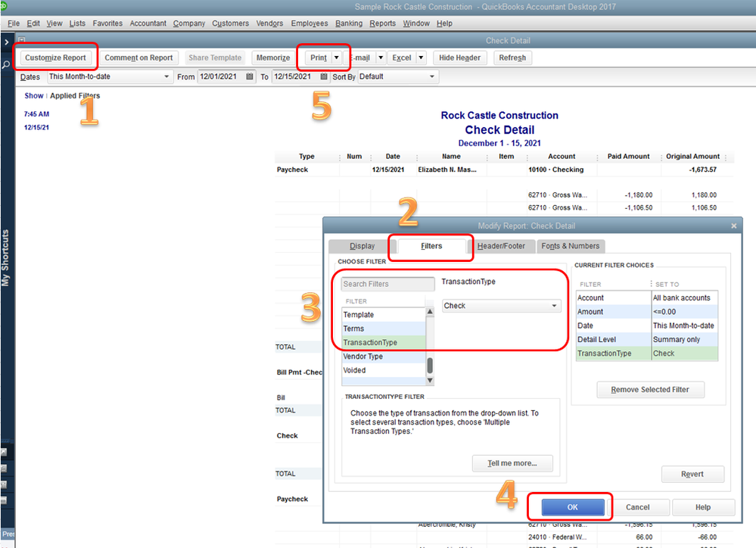756x548 pixels.
Task: Switch to the Filters tab
Action: click(x=431, y=246)
